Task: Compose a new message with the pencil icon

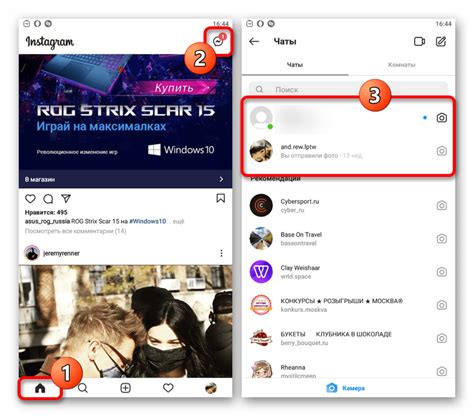Action: (x=441, y=42)
